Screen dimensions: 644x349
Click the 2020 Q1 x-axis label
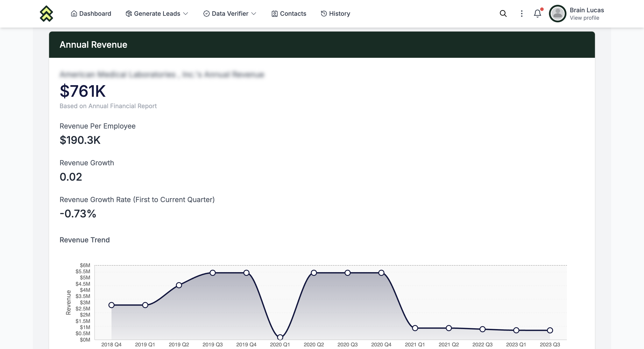[280, 344]
